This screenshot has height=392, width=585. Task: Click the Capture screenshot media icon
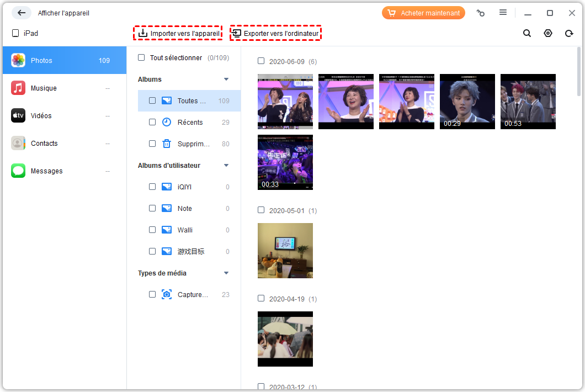point(167,295)
